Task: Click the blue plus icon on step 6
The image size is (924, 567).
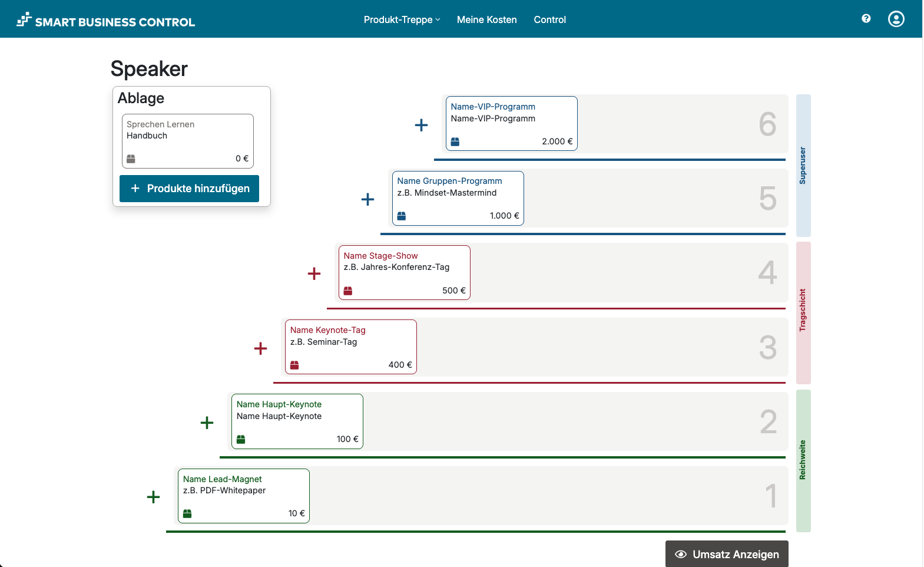Action: click(421, 125)
